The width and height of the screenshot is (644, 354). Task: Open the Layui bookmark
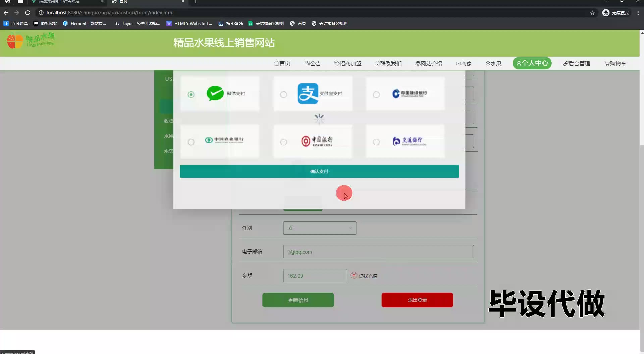click(x=138, y=23)
